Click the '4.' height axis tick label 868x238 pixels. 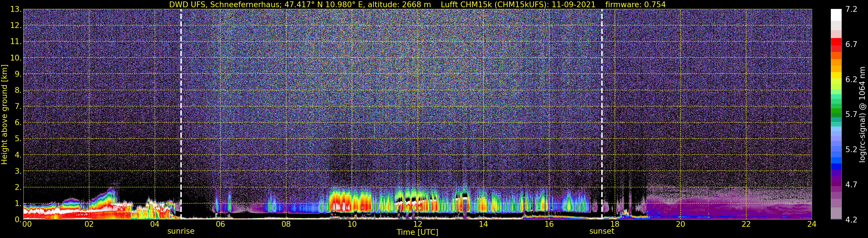click(18, 155)
